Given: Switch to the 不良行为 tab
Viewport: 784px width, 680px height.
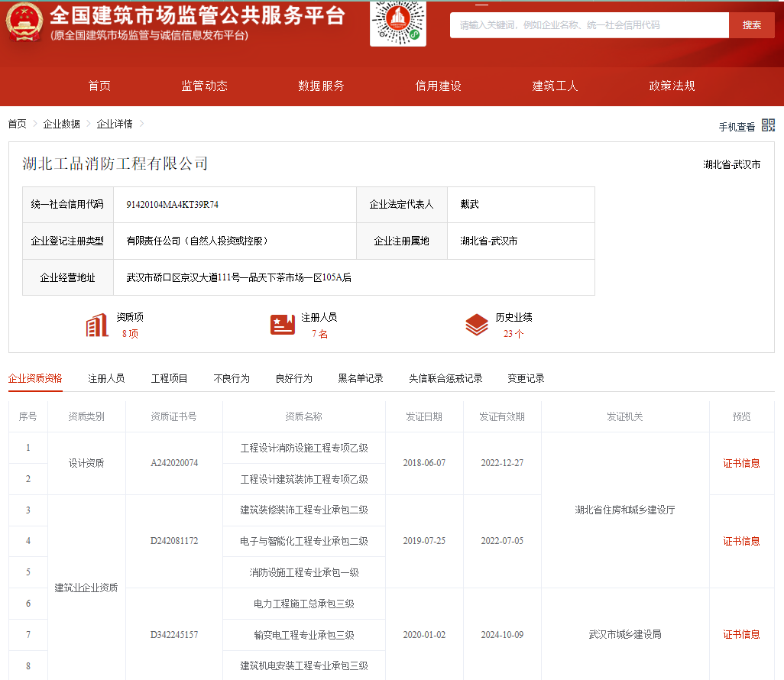Looking at the screenshot, I should (x=232, y=378).
